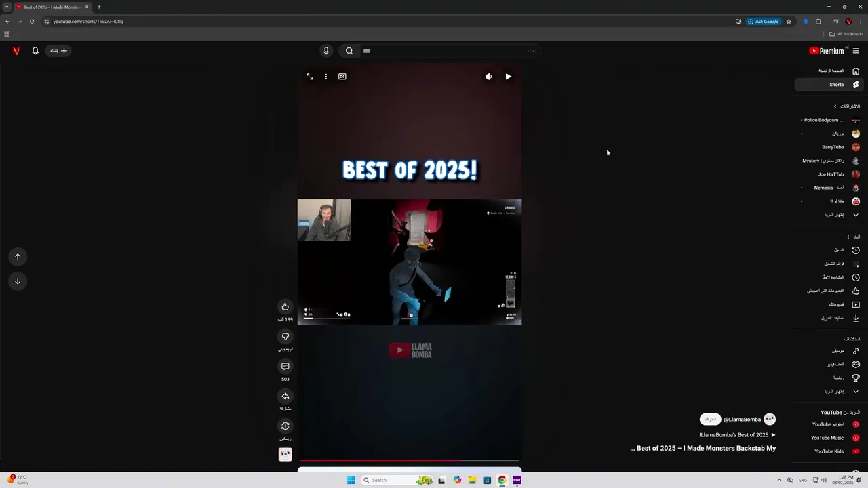Image resolution: width=868 pixels, height=488 pixels.
Task: Click the Chrome address bar URL
Action: (x=88, y=22)
